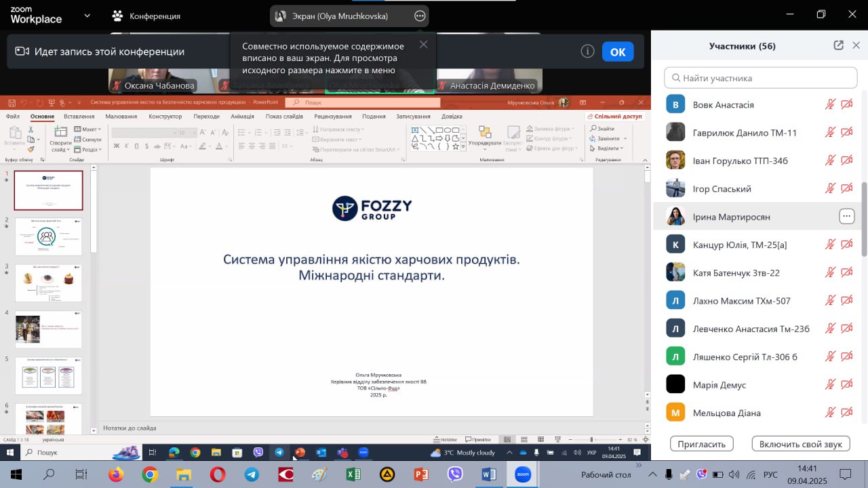Open the Вставлення ribbon tab
Viewport: 868px width, 488px height.
(79, 117)
